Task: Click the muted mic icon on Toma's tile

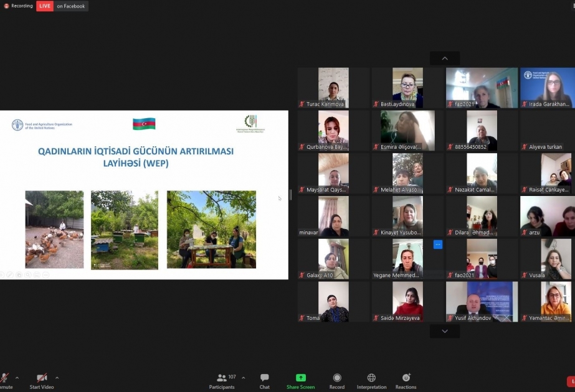Action: tap(302, 318)
